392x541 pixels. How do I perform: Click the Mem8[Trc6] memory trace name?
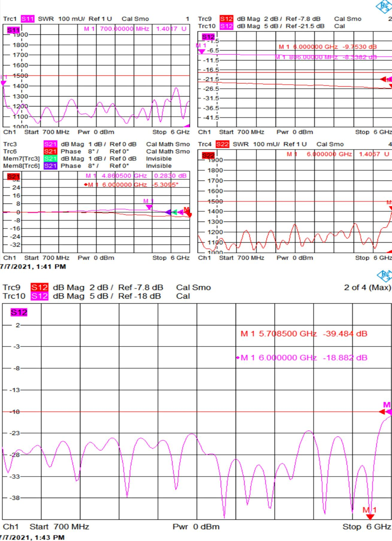click(x=21, y=166)
